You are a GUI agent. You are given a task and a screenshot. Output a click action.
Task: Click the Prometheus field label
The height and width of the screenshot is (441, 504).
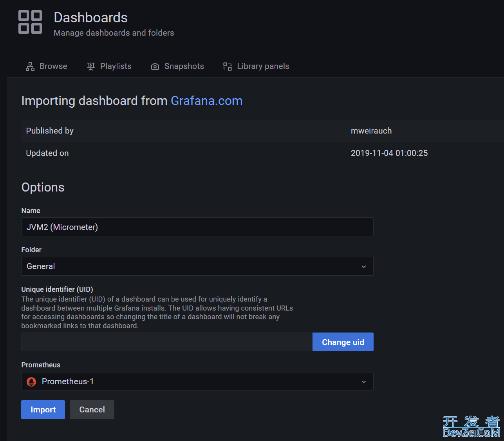(41, 365)
